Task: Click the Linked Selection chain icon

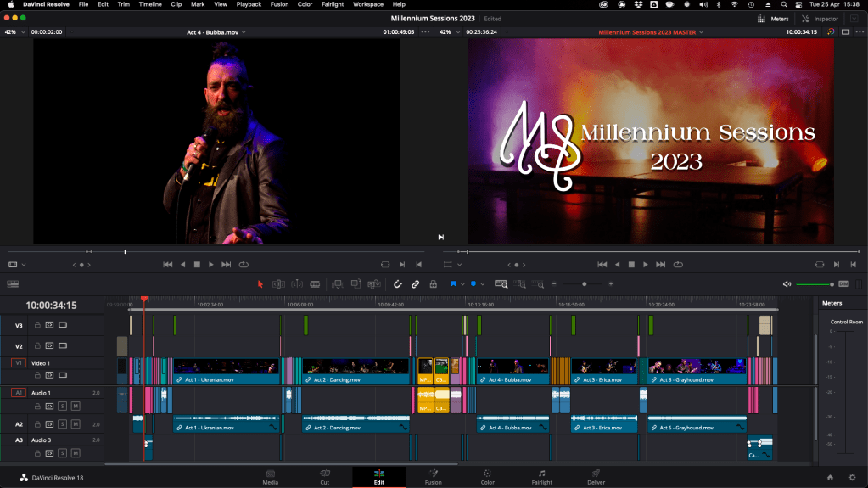Action: [416, 284]
